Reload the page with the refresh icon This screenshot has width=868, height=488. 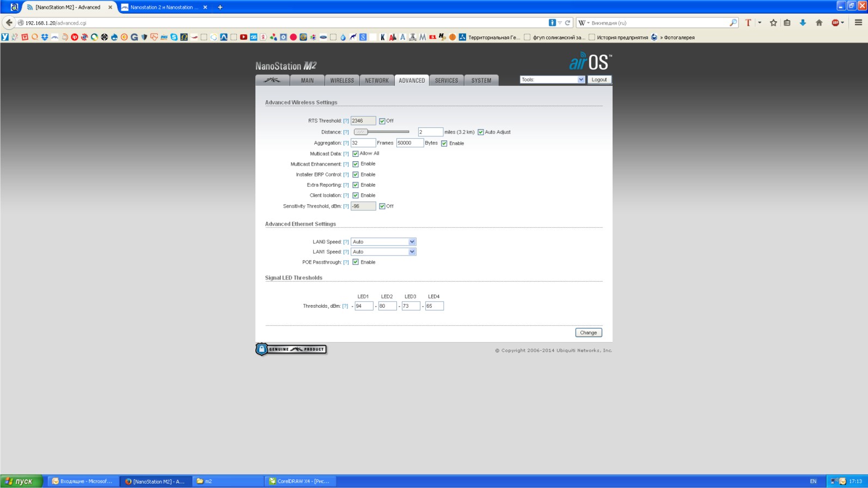click(x=567, y=23)
